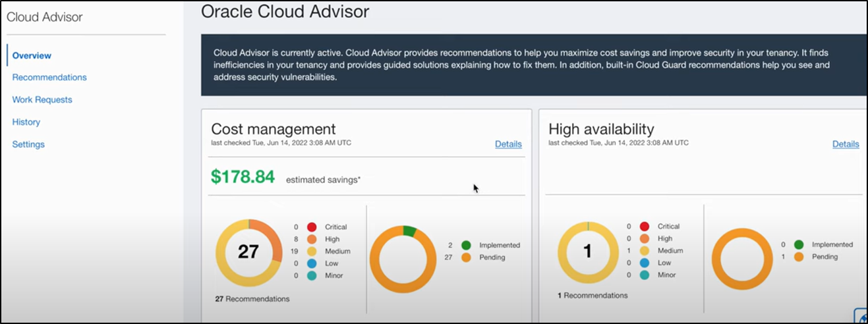Click the 'Medium' label in Cost management legend
This screenshot has width=868, height=324.
tap(337, 251)
